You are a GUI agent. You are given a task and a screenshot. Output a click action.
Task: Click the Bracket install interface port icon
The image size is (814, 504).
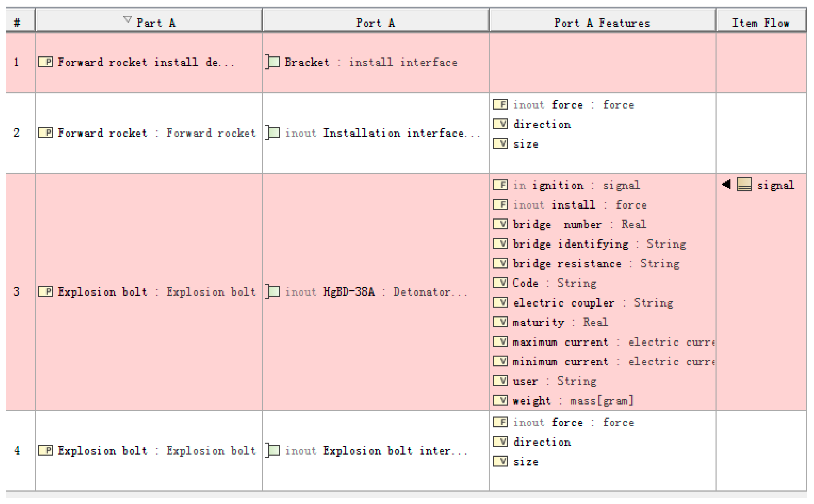pos(273,62)
